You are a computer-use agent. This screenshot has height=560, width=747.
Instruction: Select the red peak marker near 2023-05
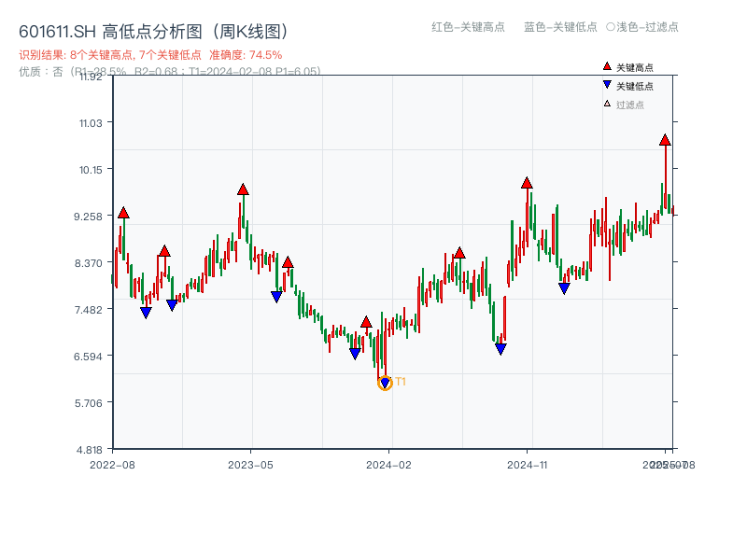coord(242,190)
